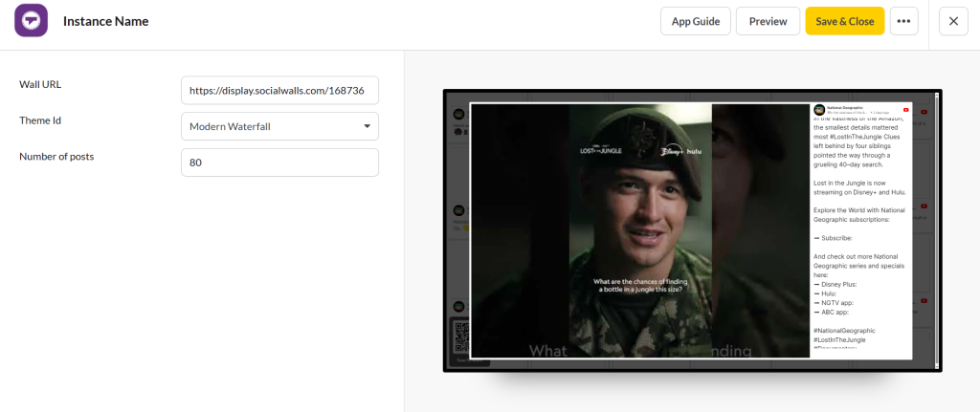Click the soldier video in the preview
This screenshot has height=412, width=980.
point(639,229)
